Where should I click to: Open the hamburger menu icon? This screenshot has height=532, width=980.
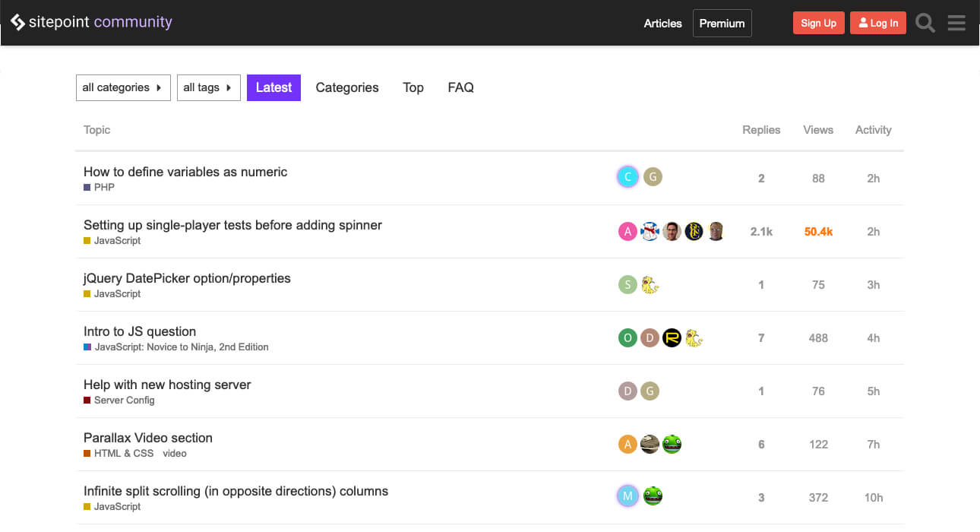pyautogui.click(x=956, y=23)
